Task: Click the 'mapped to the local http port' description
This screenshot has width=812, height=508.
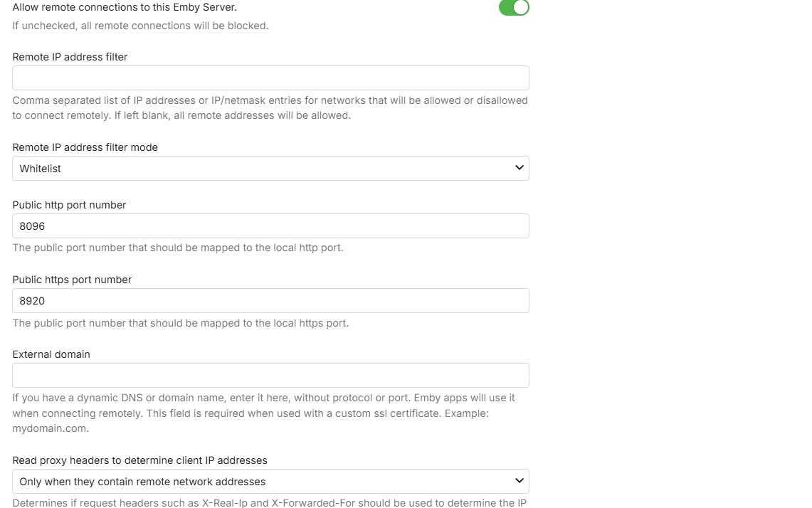Action: click(x=178, y=248)
